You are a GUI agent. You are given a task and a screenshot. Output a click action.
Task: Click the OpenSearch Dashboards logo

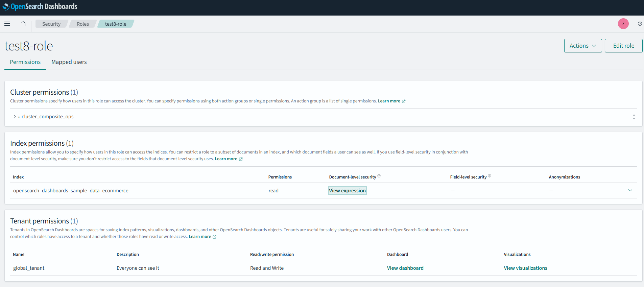pyautogui.click(x=40, y=7)
